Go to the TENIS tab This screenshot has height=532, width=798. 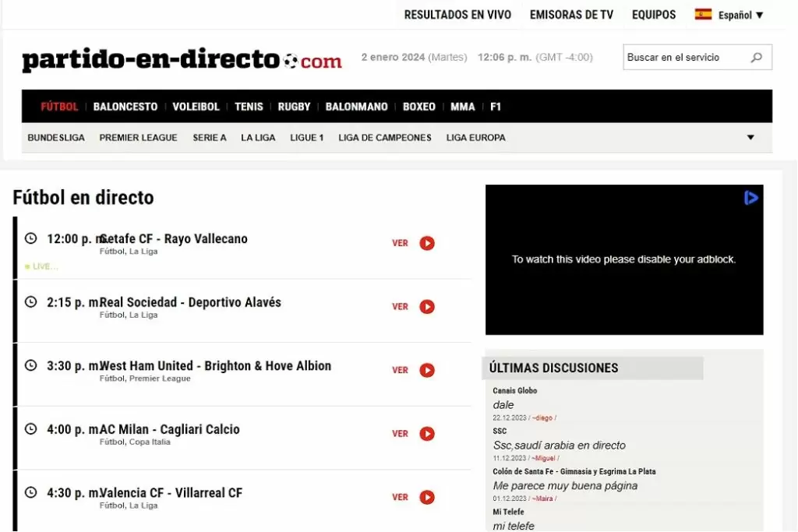pyautogui.click(x=249, y=107)
